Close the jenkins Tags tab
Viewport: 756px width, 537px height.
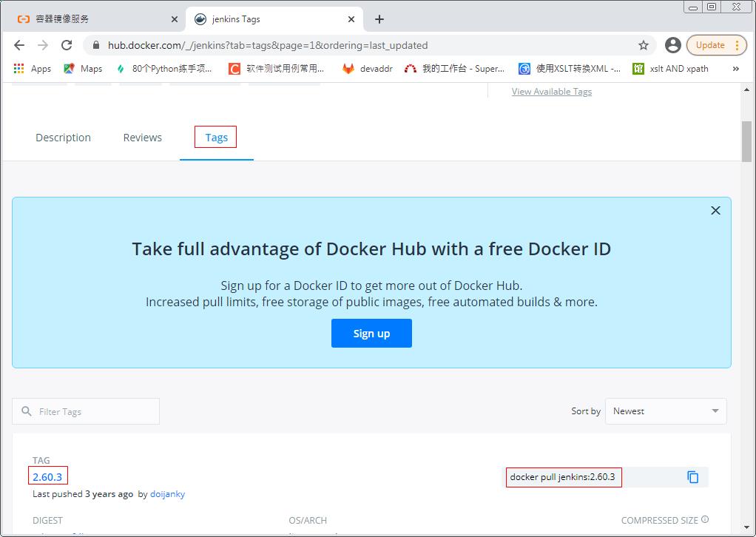pyautogui.click(x=351, y=19)
